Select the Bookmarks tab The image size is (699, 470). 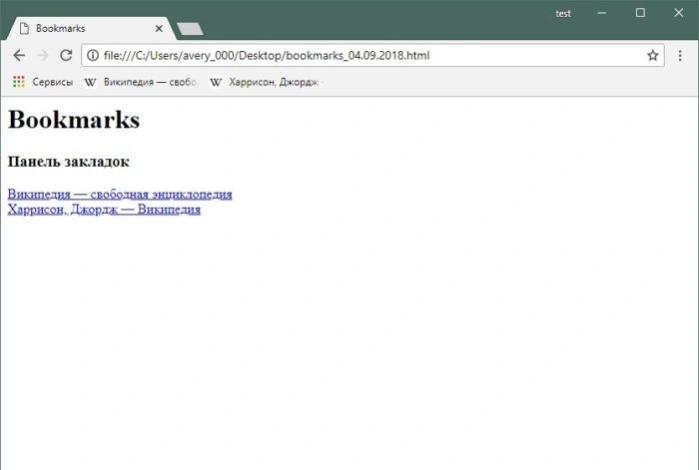tap(89, 29)
